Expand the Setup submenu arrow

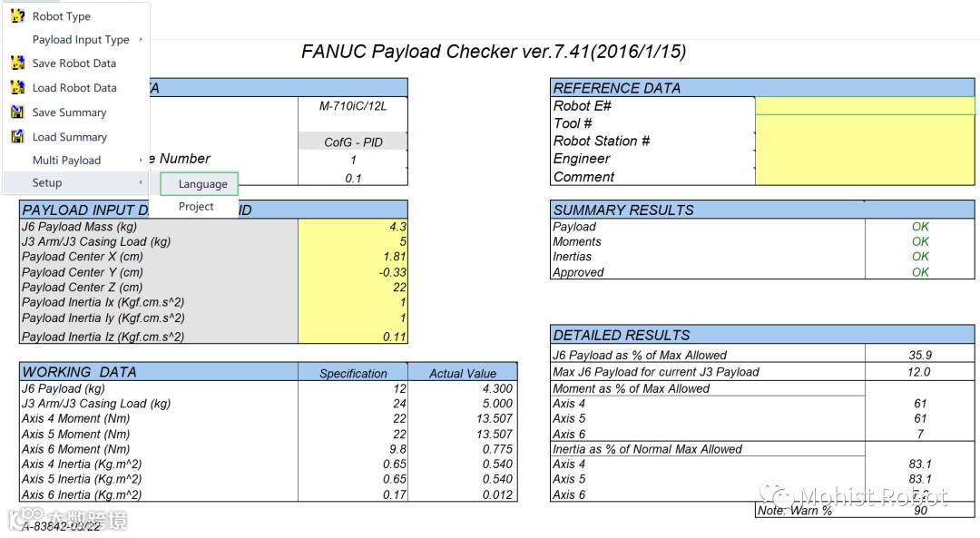pyautogui.click(x=141, y=182)
